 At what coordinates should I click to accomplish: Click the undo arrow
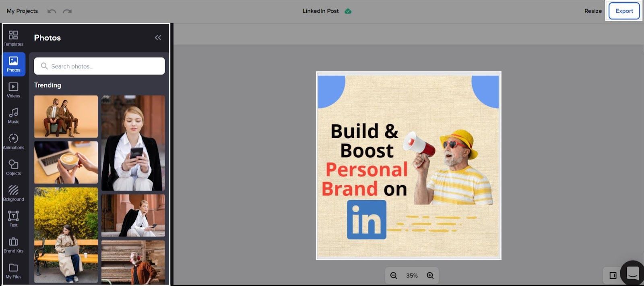tap(52, 11)
